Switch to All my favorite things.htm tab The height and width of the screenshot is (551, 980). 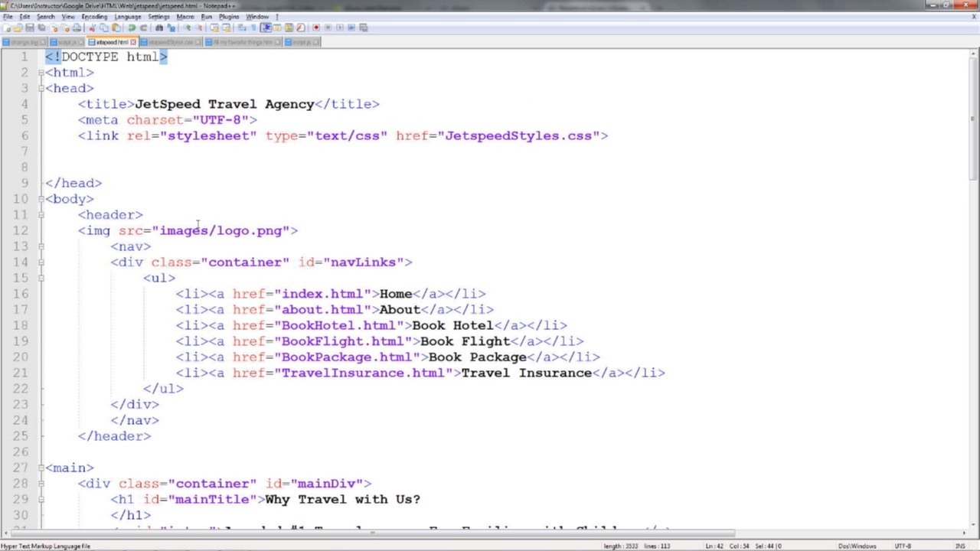click(x=243, y=42)
